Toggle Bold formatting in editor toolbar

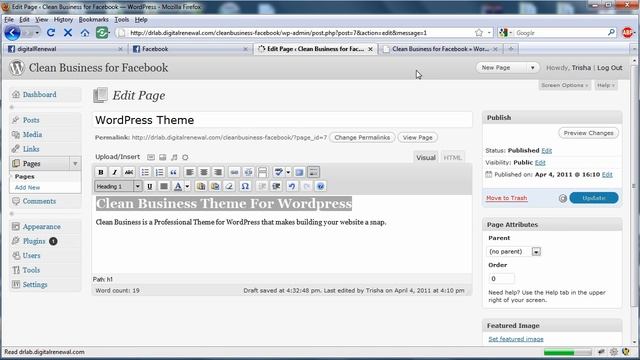pos(101,172)
